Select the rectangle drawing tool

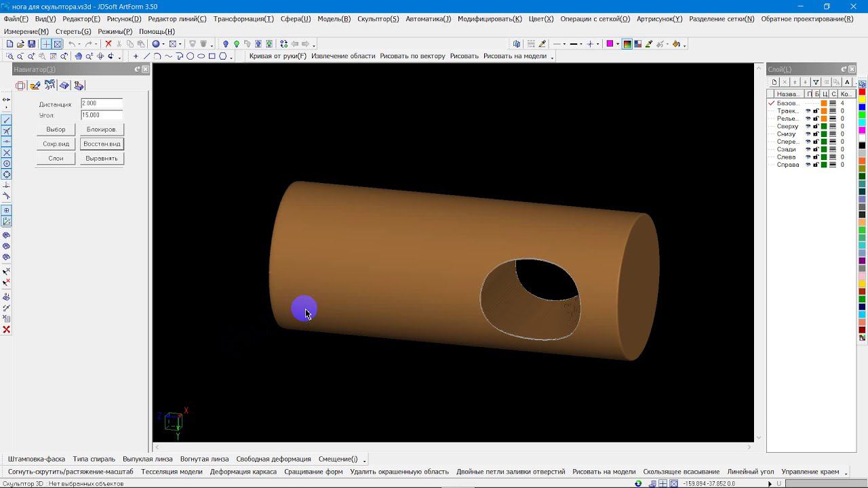[x=212, y=56]
